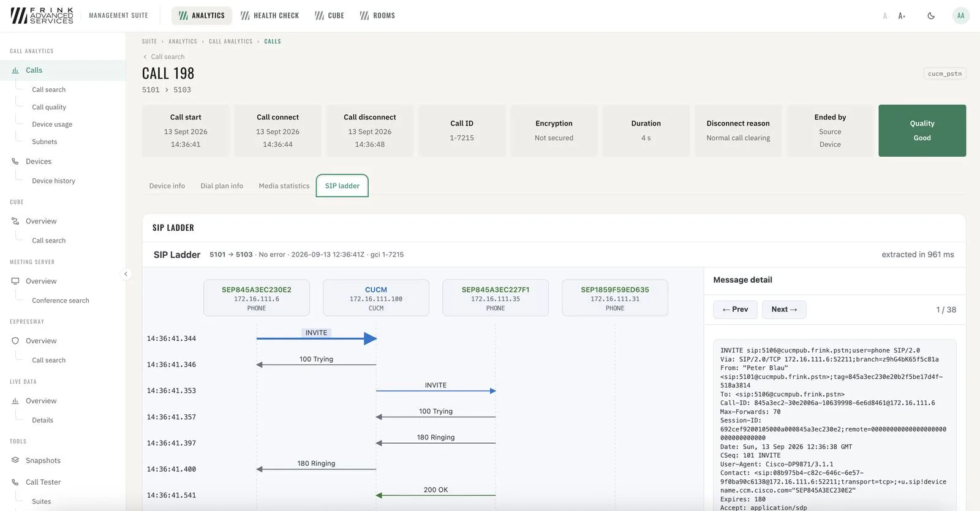The height and width of the screenshot is (511, 980).
Task: Open Subnets in sidebar
Action: point(45,141)
